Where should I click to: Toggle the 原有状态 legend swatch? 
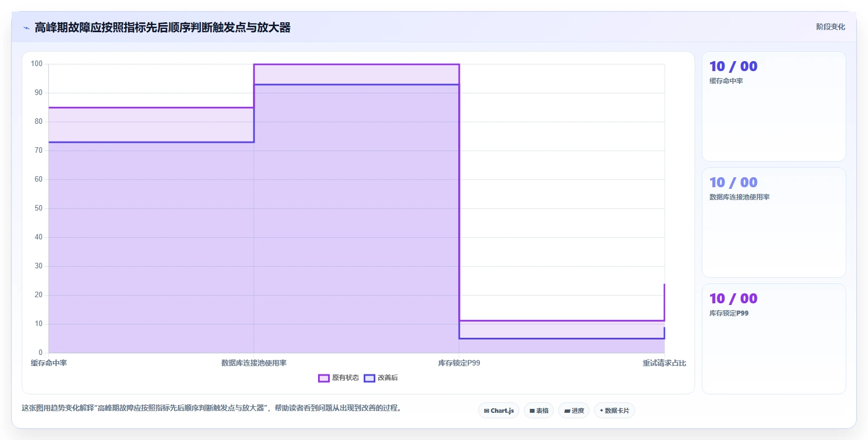coord(324,378)
